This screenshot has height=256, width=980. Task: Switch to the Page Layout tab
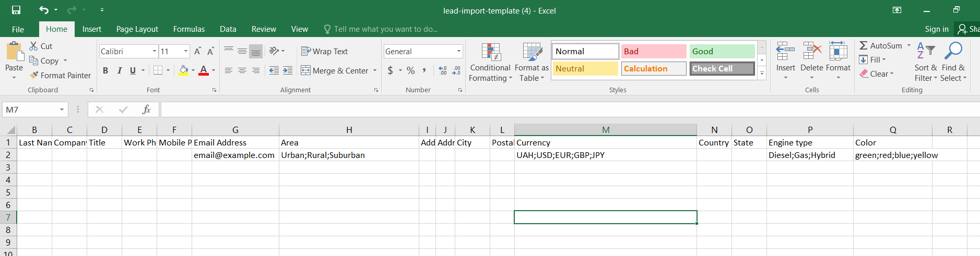(137, 29)
